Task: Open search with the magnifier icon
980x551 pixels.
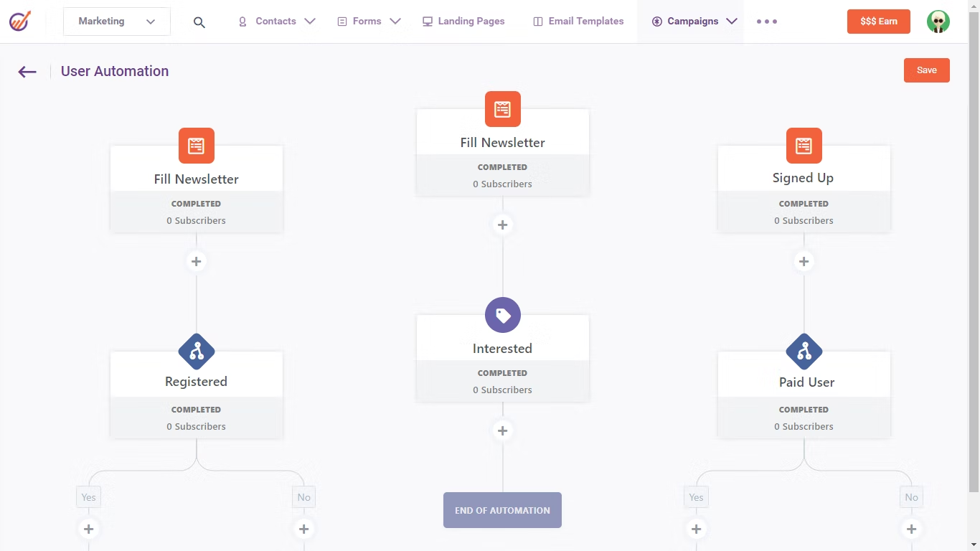Action: [x=199, y=22]
